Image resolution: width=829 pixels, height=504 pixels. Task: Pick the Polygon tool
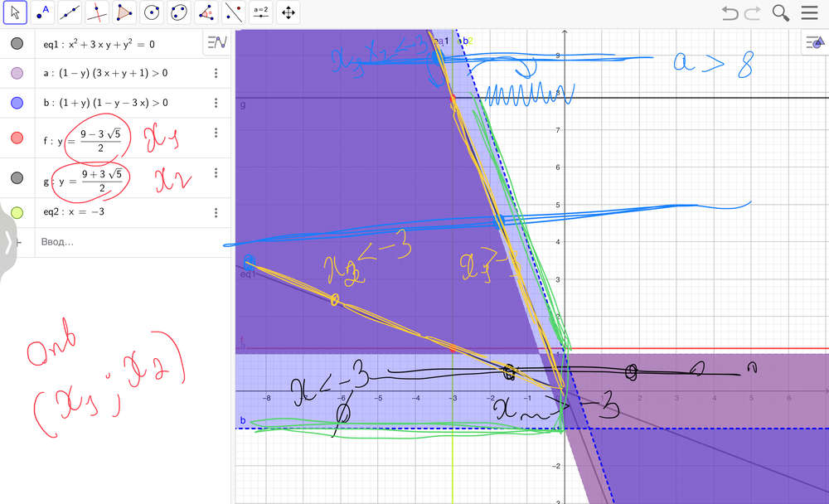[124, 12]
